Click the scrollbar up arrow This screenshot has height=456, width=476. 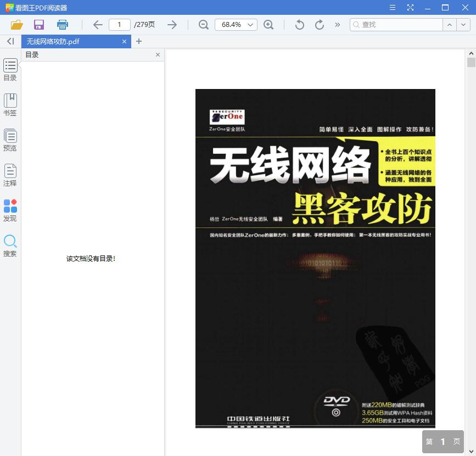coord(471,53)
